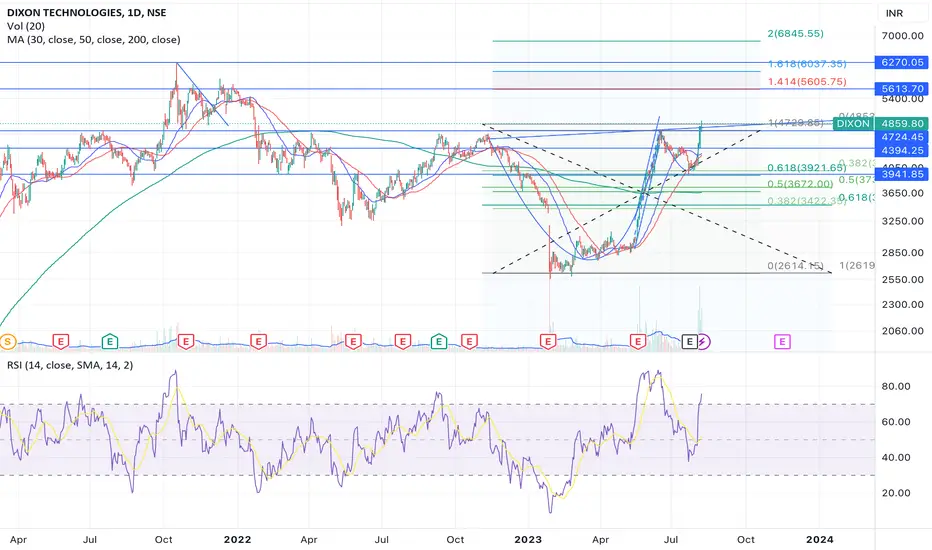Click the 4724.45 price level label
Screen dimensions: 932x550
click(x=902, y=137)
